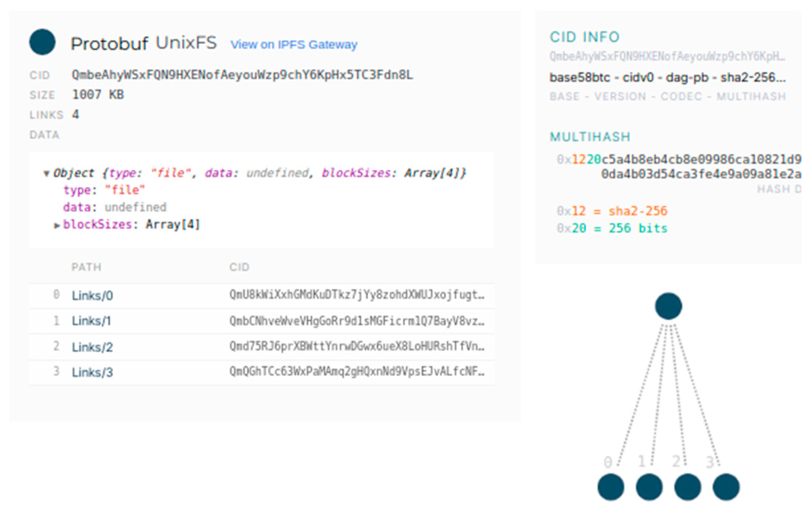
Task: Open View on IPFS Gateway link
Action: point(294,45)
